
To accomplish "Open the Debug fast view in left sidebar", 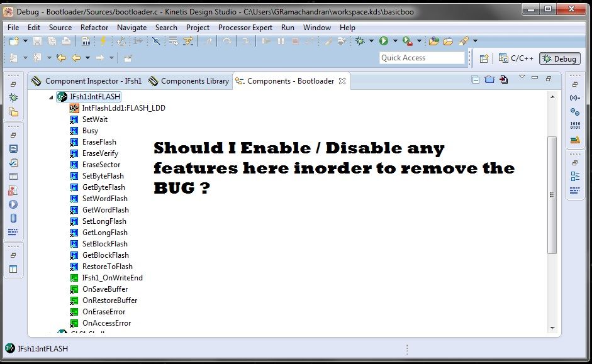I will coord(13,97).
